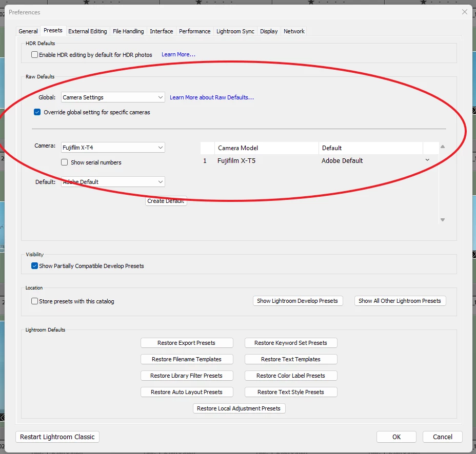476x454 pixels.
Task: Open the Network tab
Action: [294, 31]
